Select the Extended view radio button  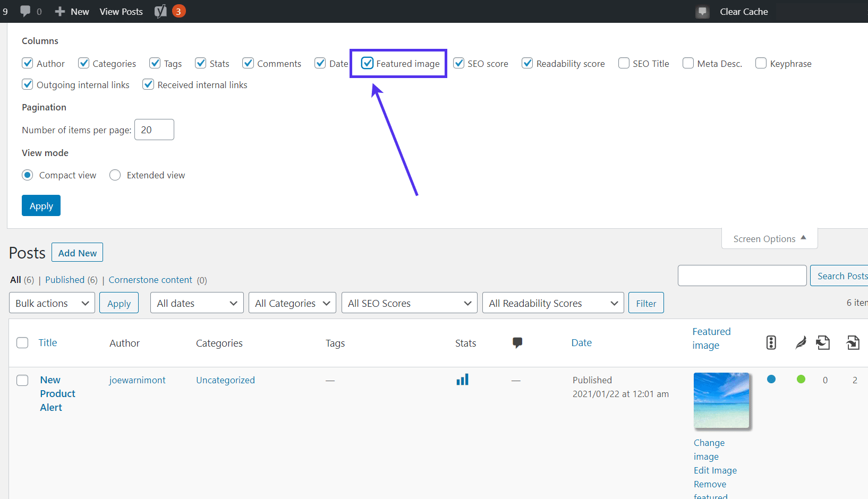[115, 175]
